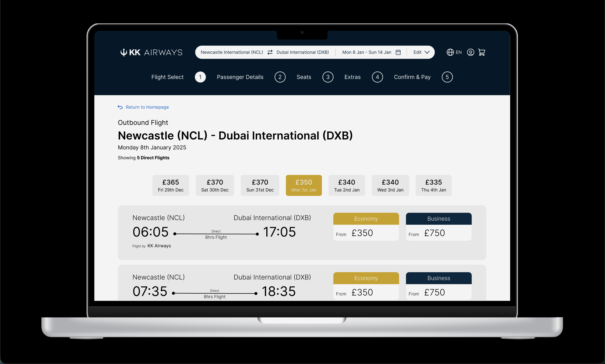Select Economy £350 on the 06:05 flight
The width and height of the screenshot is (605, 364).
coord(366,227)
